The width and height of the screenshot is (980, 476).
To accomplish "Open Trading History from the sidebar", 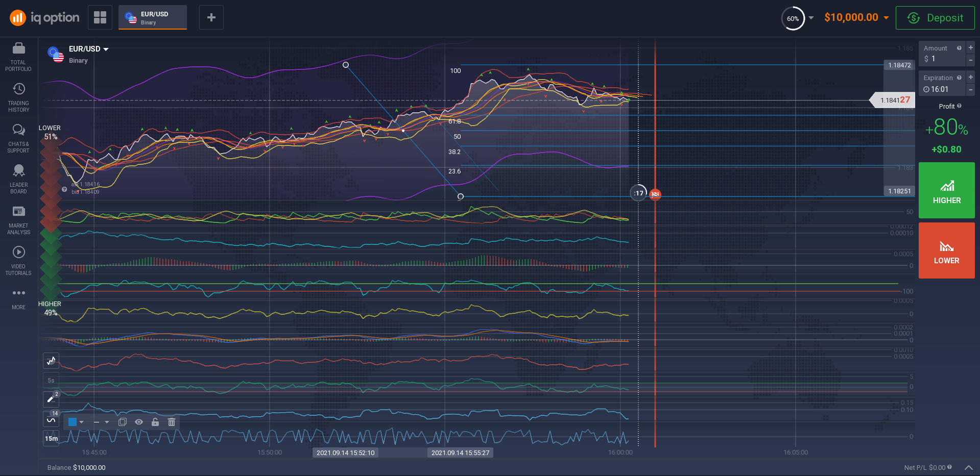I will 18,98.
